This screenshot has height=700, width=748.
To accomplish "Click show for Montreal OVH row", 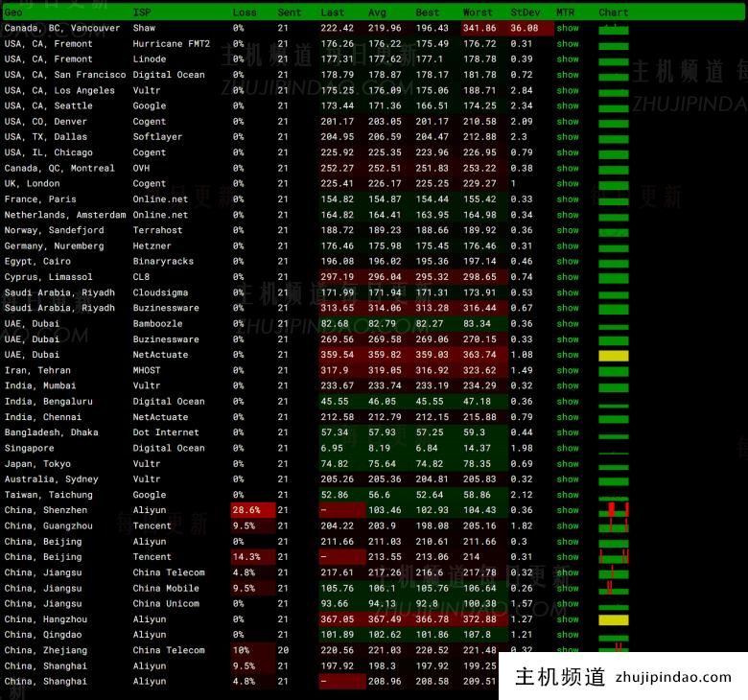I will 567,169.
